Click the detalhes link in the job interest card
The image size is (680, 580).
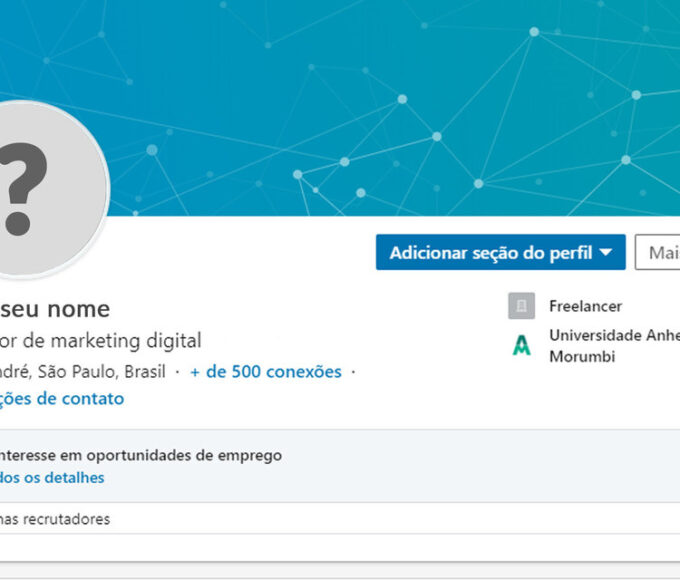tap(52, 478)
